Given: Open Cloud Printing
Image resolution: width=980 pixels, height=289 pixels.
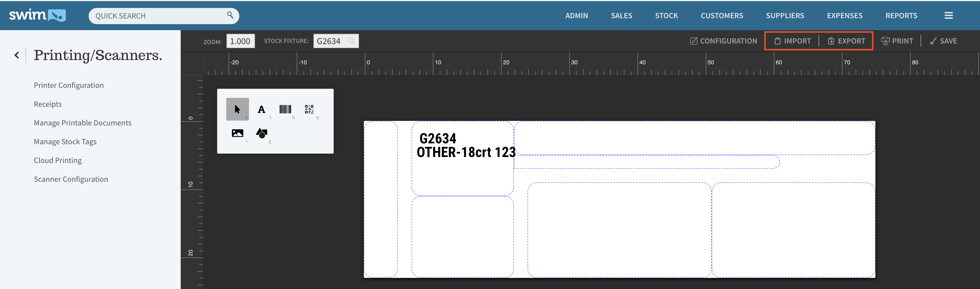Looking at the screenshot, I should coord(58,160).
